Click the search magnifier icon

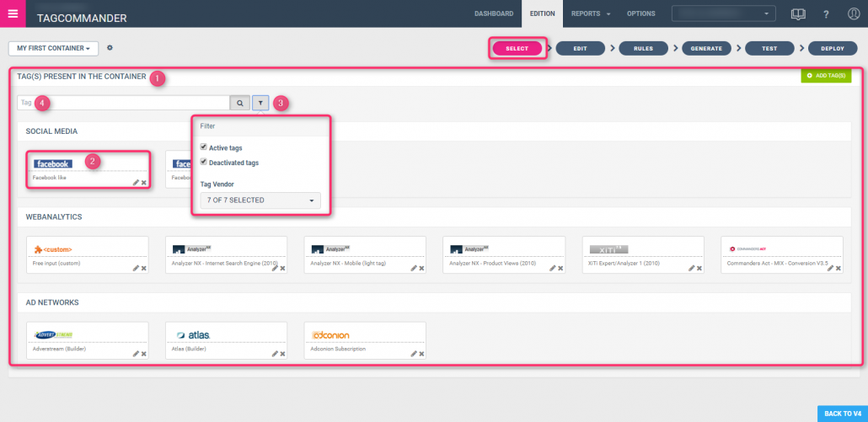[x=240, y=103]
